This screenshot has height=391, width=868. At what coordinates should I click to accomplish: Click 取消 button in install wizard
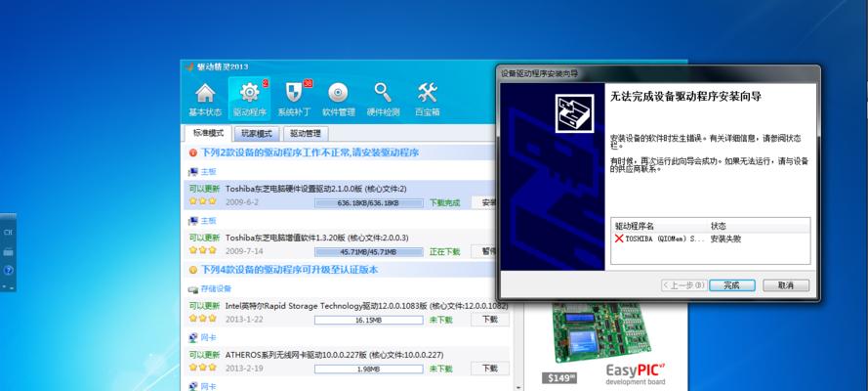(x=786, y=285)
